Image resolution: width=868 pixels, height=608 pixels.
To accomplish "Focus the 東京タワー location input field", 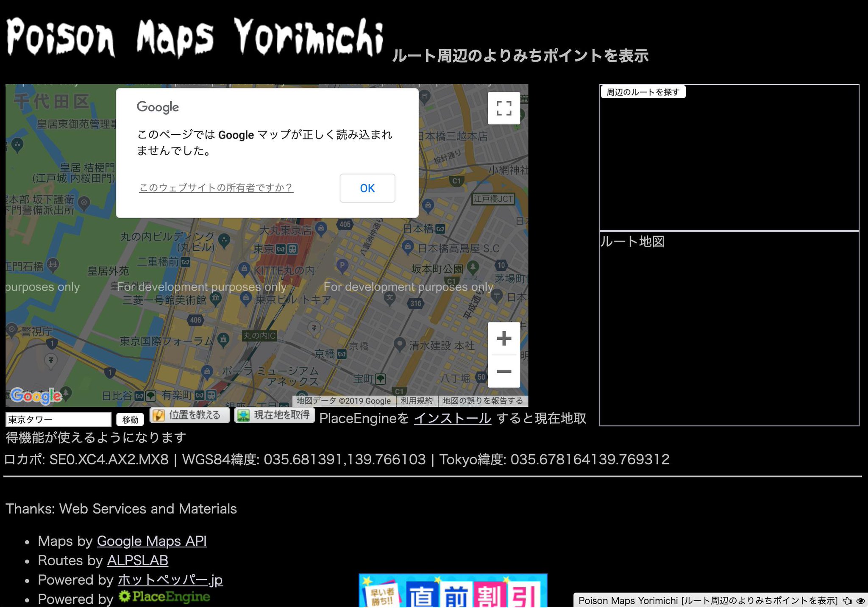I will [x=58, y=419].
